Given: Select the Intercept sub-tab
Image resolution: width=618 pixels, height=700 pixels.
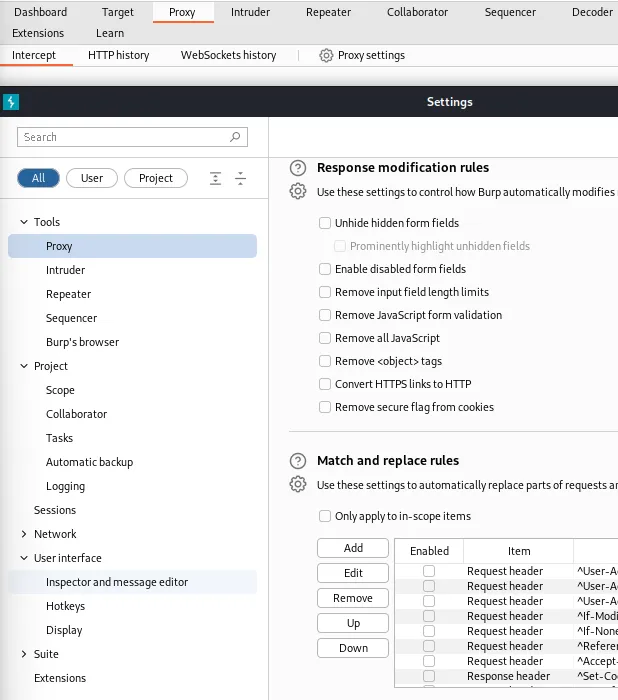Looking at the screenshot, I should coord(34,55).
